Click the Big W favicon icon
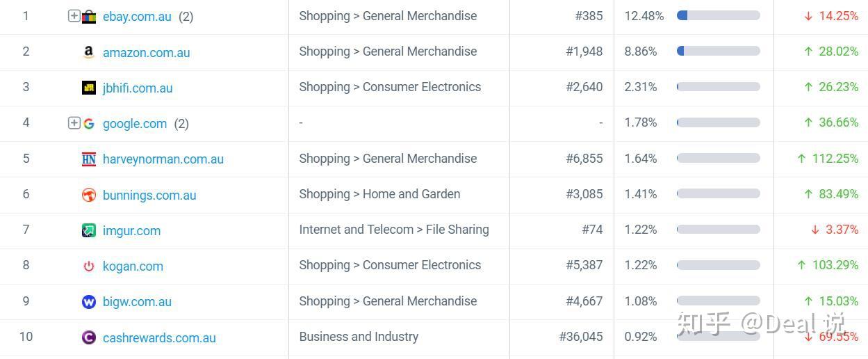 [89, 302]
